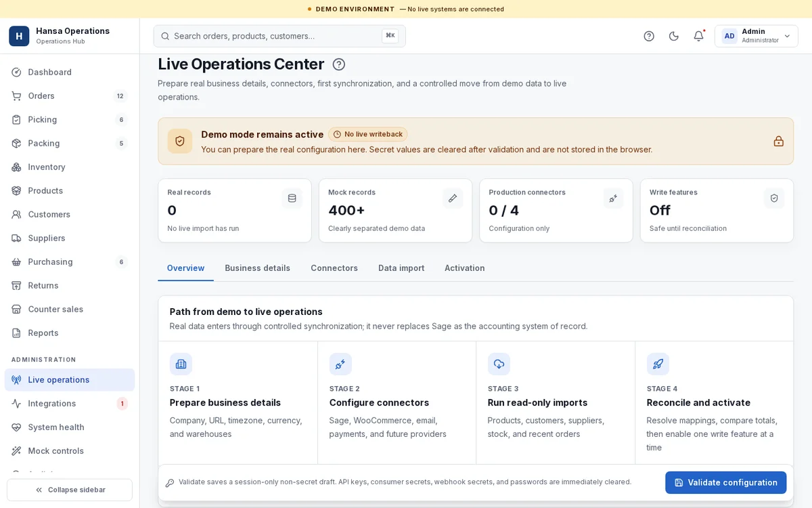Open Packing in the sidebar
The width and height of the screenshot is (812, 508).
(70, 144)
